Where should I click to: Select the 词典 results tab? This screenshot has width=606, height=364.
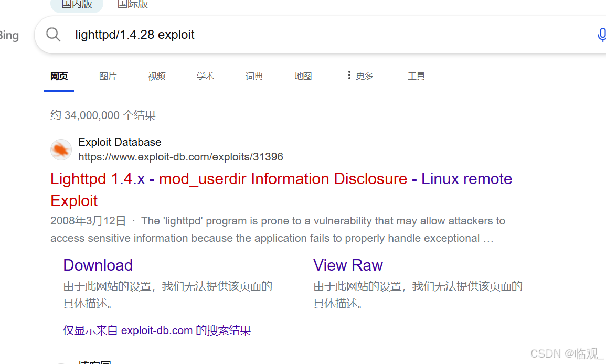coord(254,76)
